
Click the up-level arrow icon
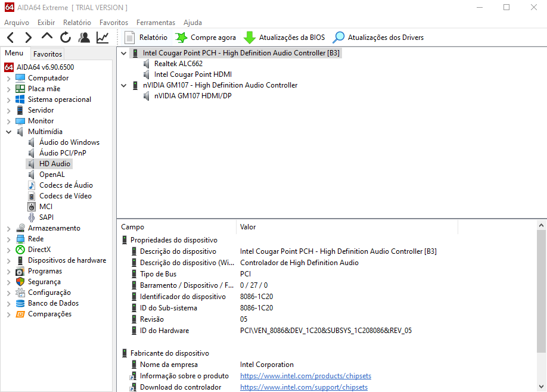[x=47, y=36]
